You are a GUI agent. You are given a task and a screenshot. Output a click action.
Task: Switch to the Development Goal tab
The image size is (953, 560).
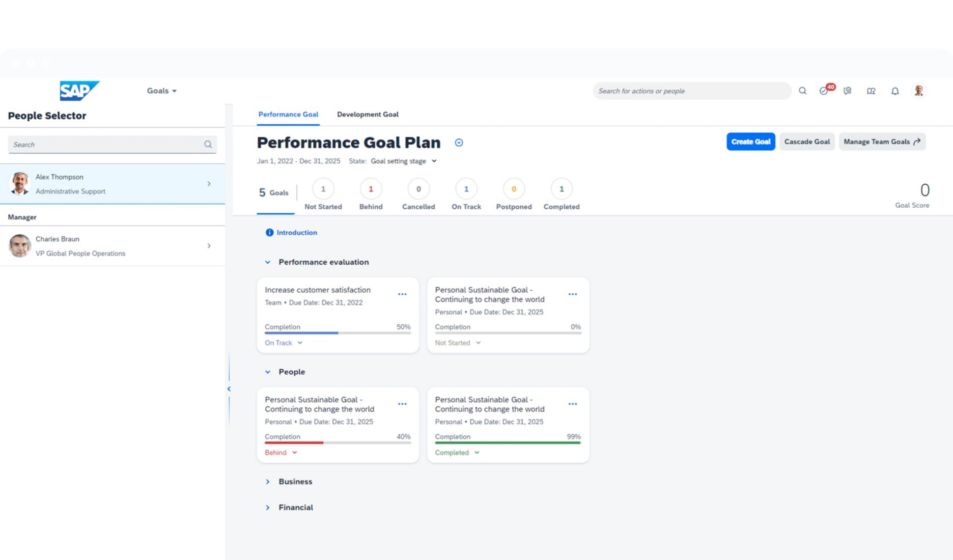tap(368, 114)
